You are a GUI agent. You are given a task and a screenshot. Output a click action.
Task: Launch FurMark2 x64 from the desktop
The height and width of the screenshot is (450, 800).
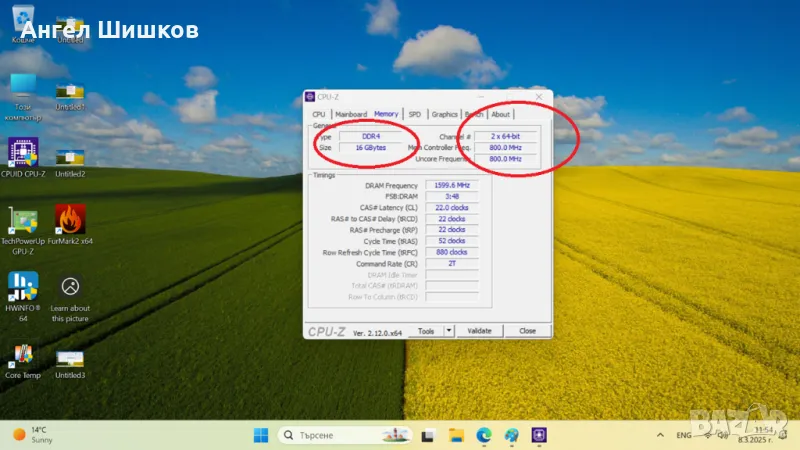click(70, 219)
